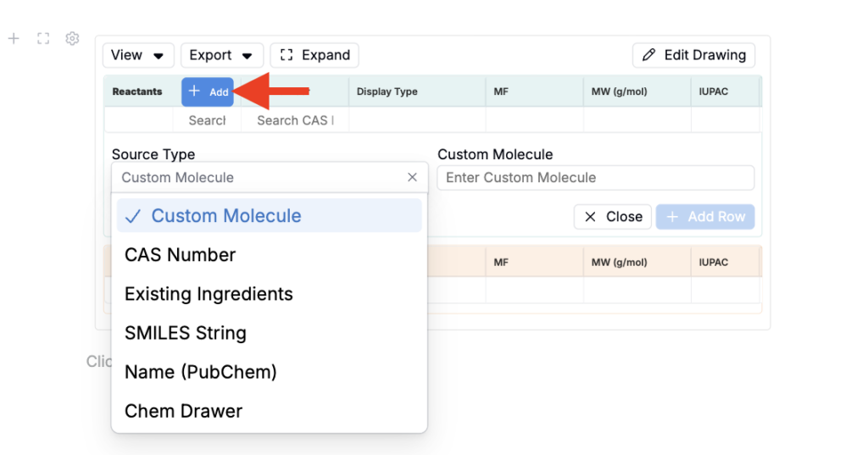
Task: Click the X icon on the Close button
Action: coord(590,216)
